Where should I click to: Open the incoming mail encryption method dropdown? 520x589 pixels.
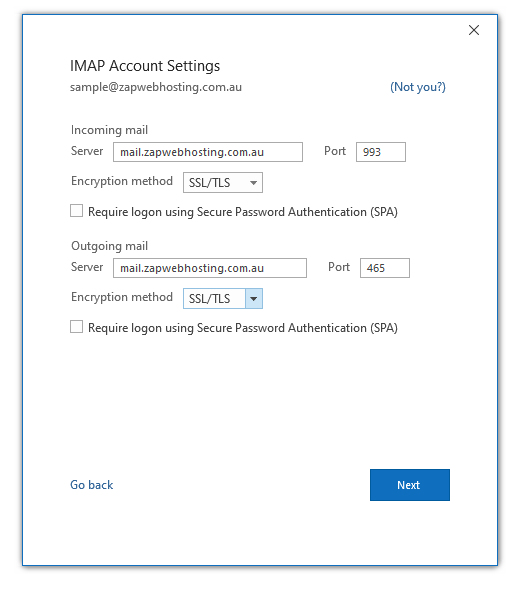(x=223, y=183)
